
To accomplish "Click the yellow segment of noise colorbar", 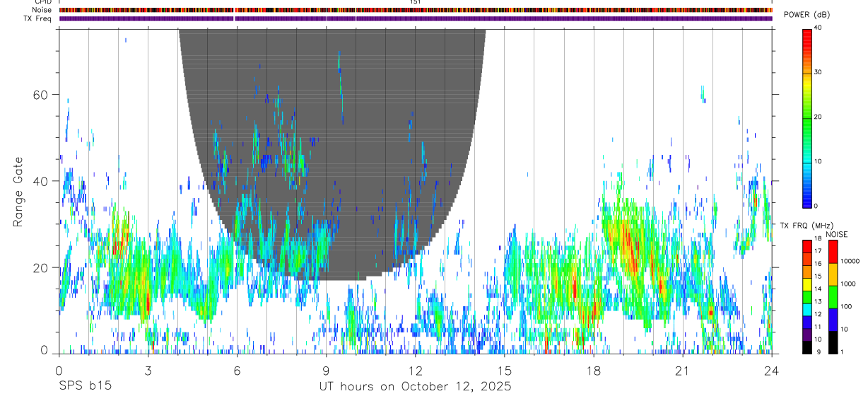I will tap(833, 274).
